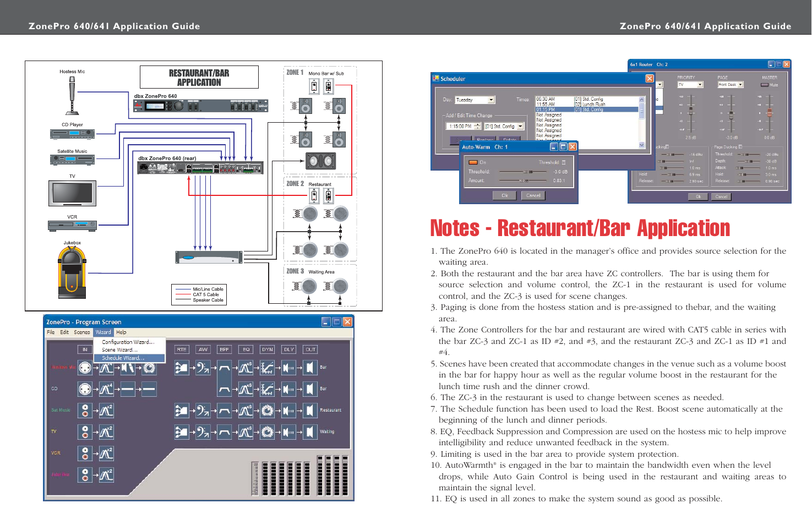Open the Jukebox row RCA input module
Image resolution: width=812 pixels, height=525 pixels.
(85, 475)
